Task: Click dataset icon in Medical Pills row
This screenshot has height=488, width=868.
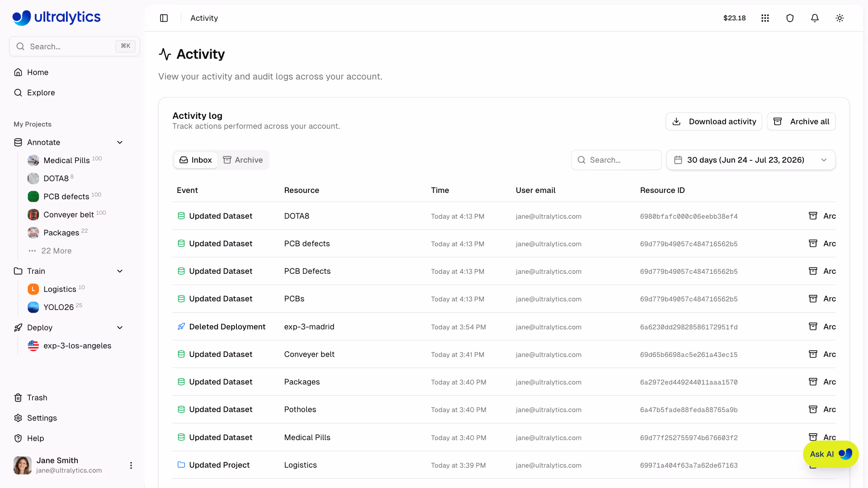Action: [x=181, y=437]
